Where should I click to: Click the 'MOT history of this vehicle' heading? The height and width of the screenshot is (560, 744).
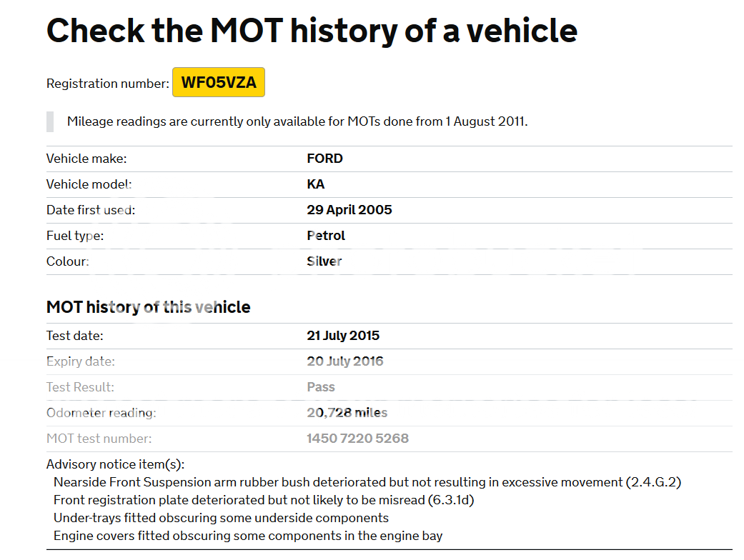(149, 307)
